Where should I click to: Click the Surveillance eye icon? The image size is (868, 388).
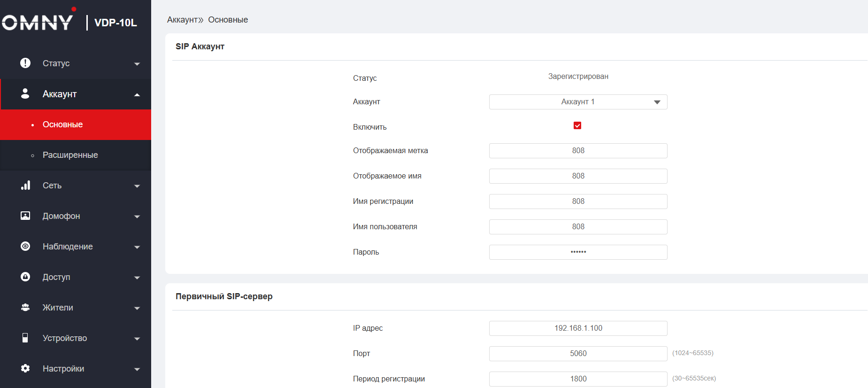coord(25,246)
